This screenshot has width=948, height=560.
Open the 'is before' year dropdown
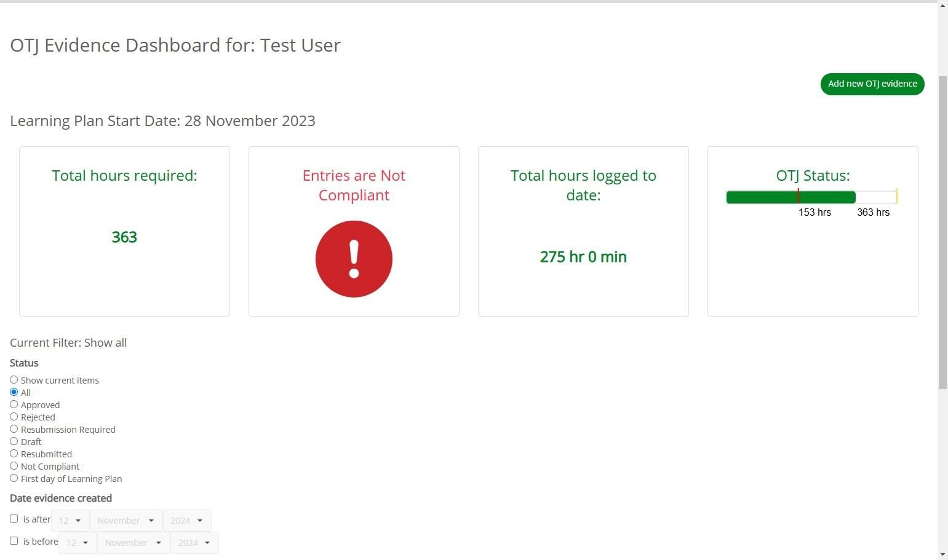(194, 543)
